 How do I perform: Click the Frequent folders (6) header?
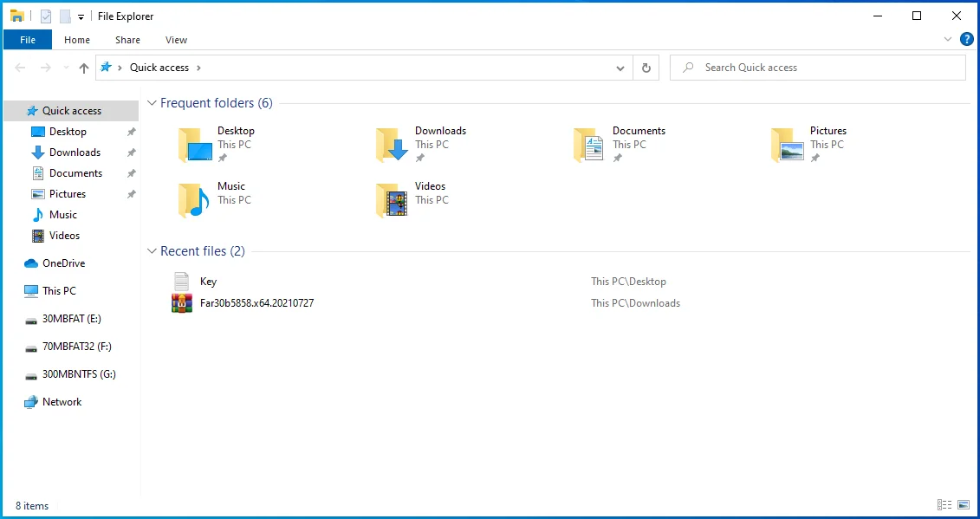click(x=217, y=102)
